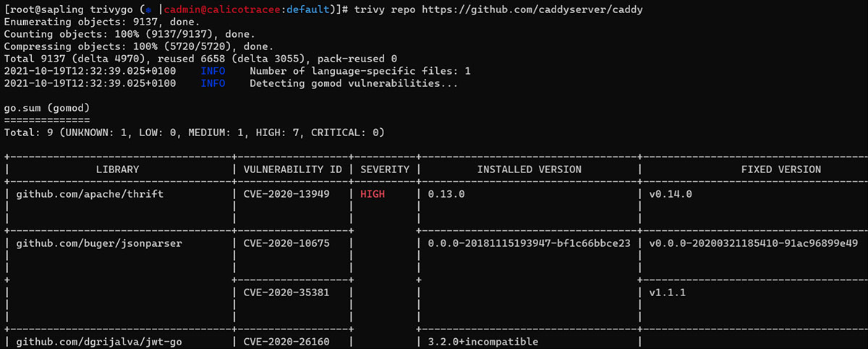This screenshot has height=349, width=868.
Task: Click the first blue INFO log level
Action: (x=213, y=71)
